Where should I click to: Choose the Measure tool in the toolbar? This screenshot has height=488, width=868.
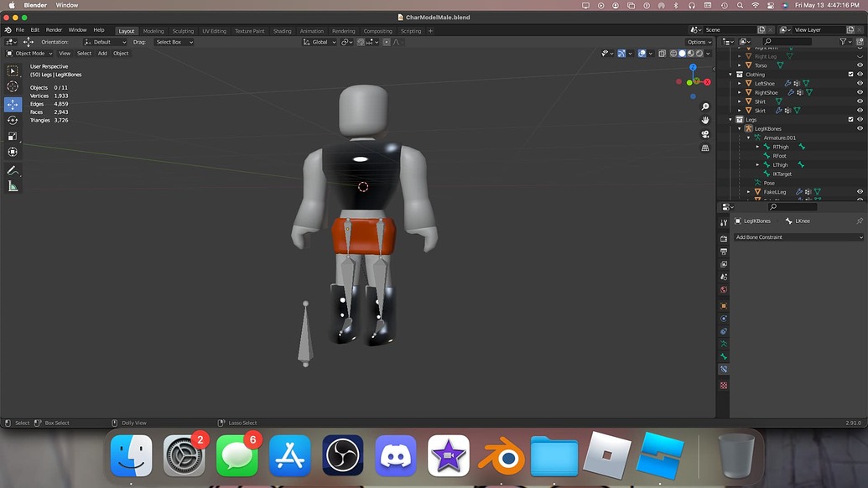(x=12, y=186)
